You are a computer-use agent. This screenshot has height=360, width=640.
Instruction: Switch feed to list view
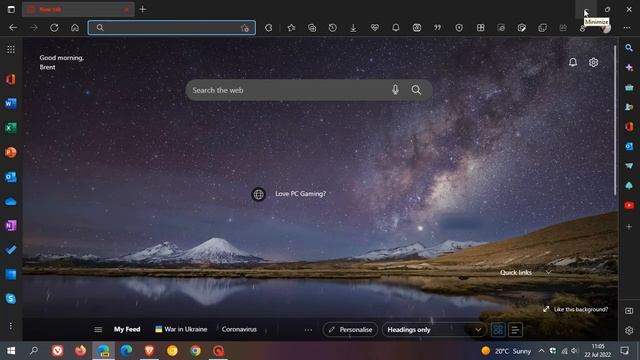pyautogui.click(x=515, y=329)
